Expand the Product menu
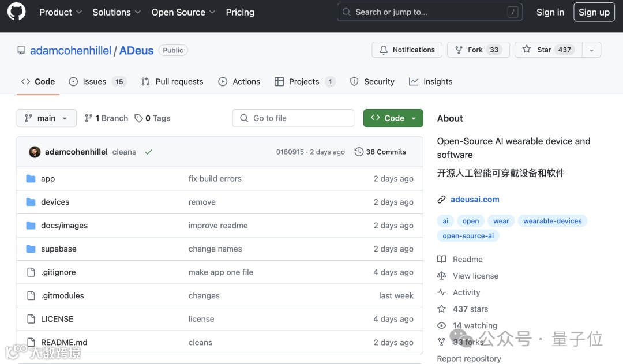Screen dimensions: 623x364 coord(61,12)
